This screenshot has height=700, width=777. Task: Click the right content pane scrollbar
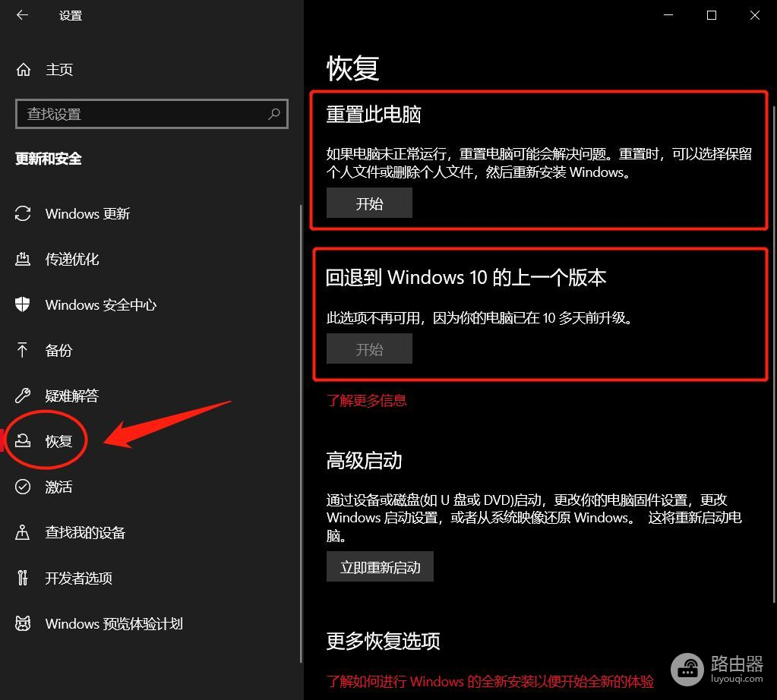774,355
